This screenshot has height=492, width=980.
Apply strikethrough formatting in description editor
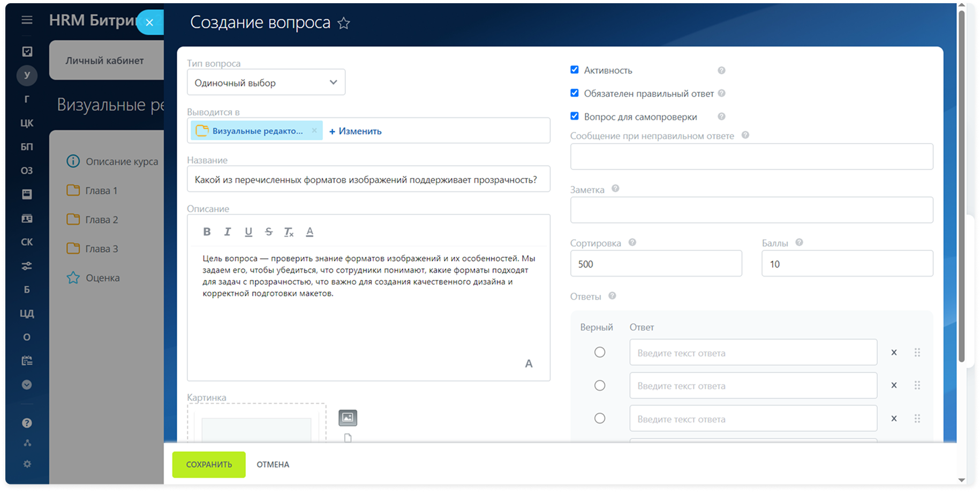[x=269, y=232]
